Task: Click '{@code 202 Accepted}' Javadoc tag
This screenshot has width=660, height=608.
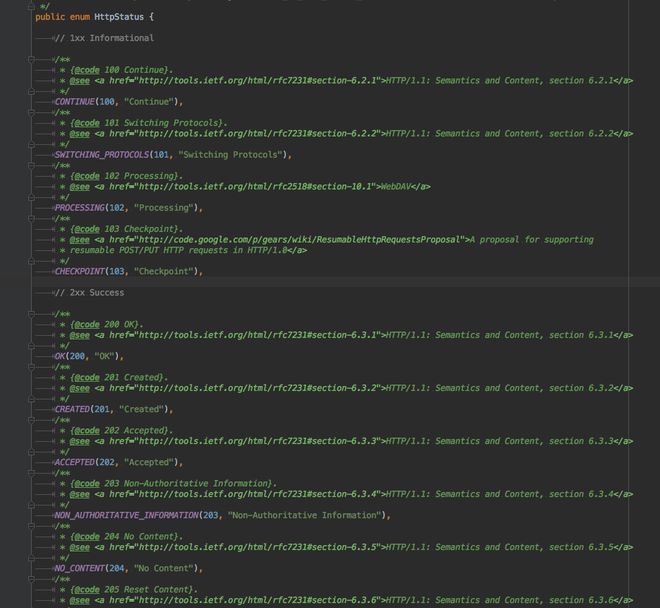Action: [119, 431]
